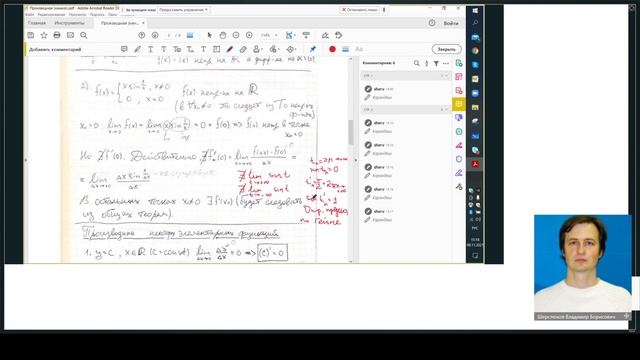The width and height of the screenshot is (640, 360).
Task: Open the drawing shapes dropdown
Action: (291, 49)
